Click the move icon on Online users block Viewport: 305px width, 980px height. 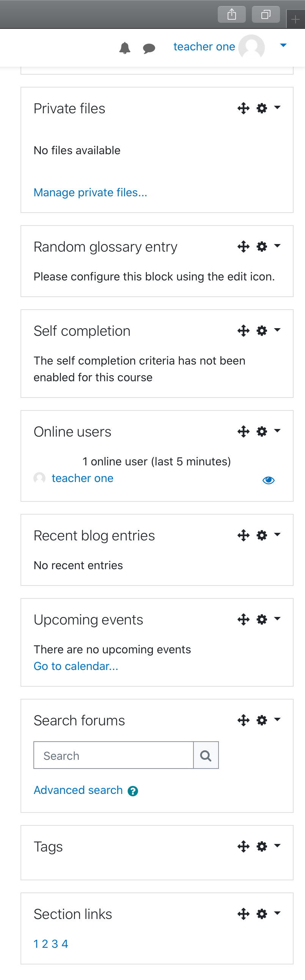coord(243,431)
